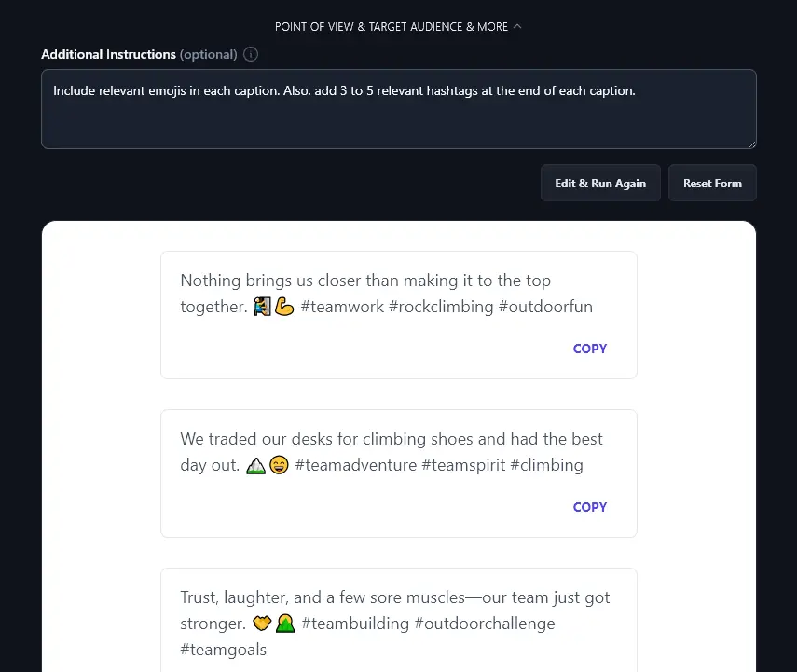Select the "Nothing brings us closer" caption text
Screen dimensions: 797x672
pyautogui.click(x=365, y=281)
